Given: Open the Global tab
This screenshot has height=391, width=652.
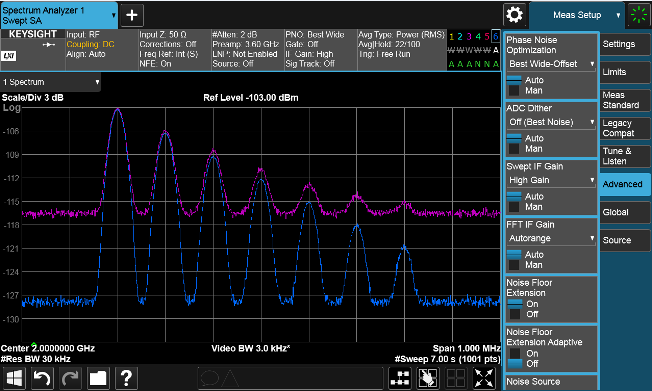Looking at the screenshot, I should click(x=625, y=212).
